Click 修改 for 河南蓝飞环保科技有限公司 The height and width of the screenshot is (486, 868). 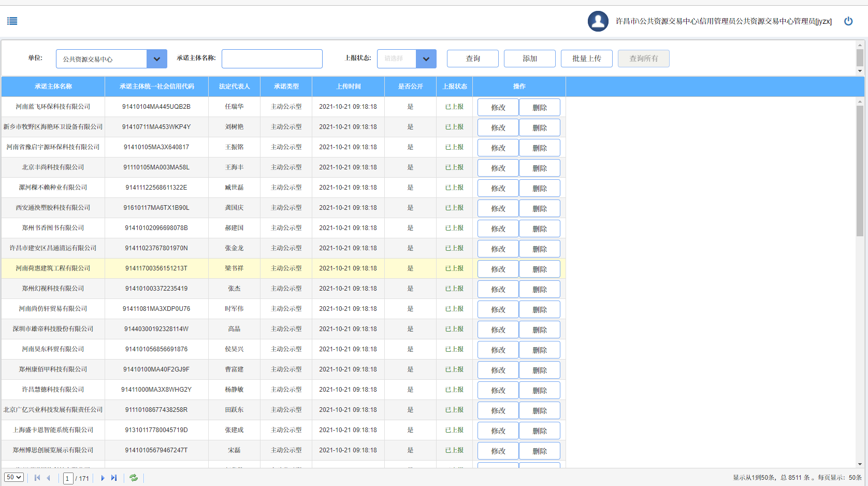coord(498,107)
